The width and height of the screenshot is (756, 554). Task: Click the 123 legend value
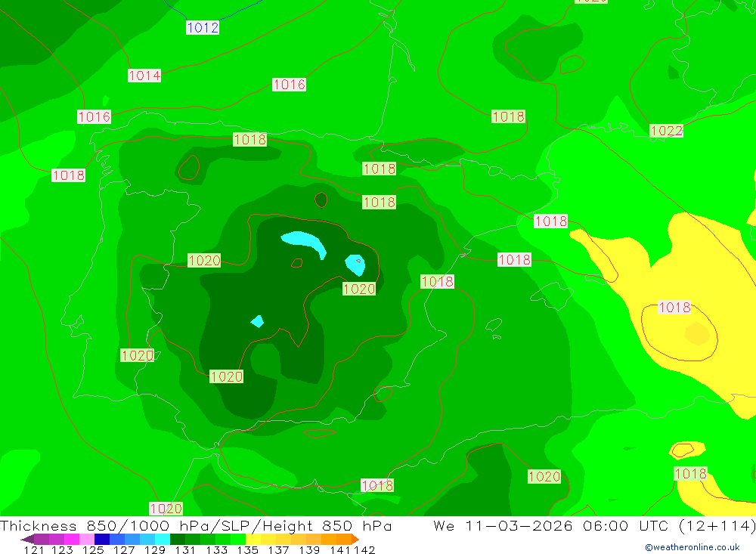click(62, 549)
